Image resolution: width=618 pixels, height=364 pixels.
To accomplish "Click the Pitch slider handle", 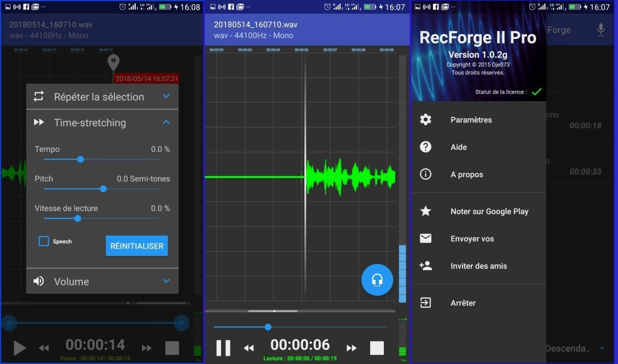I will 103,189.
